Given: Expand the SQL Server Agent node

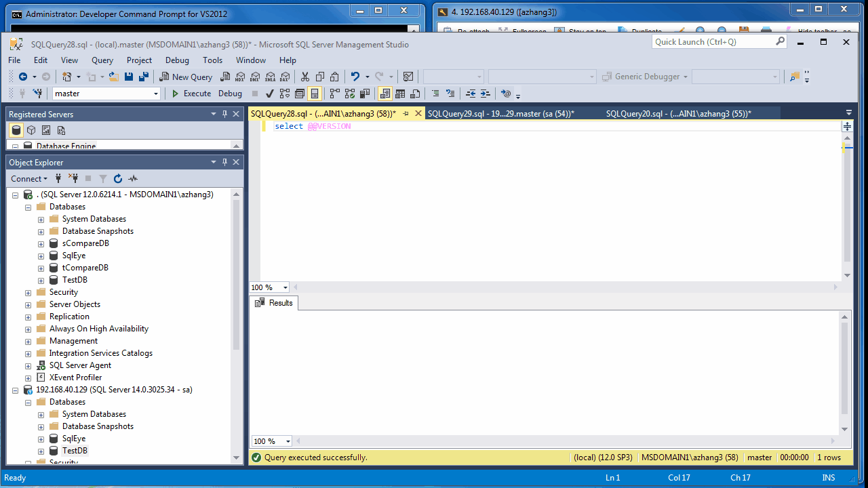Looking at the screenshot, I should pos(28,365).
